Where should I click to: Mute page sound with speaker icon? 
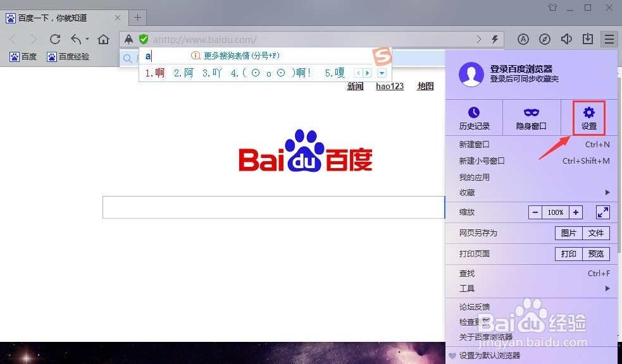pyautogui.click(x=566, y=39)
